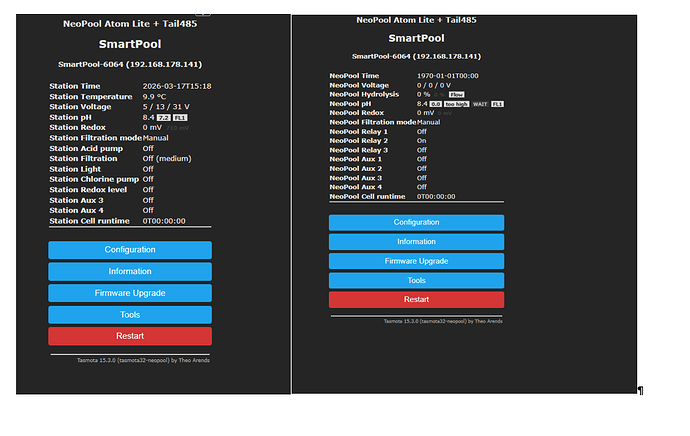Click Firmware Upgrade in the NeoPool panel
690x436 pixels.
click(x=416, y=261)
